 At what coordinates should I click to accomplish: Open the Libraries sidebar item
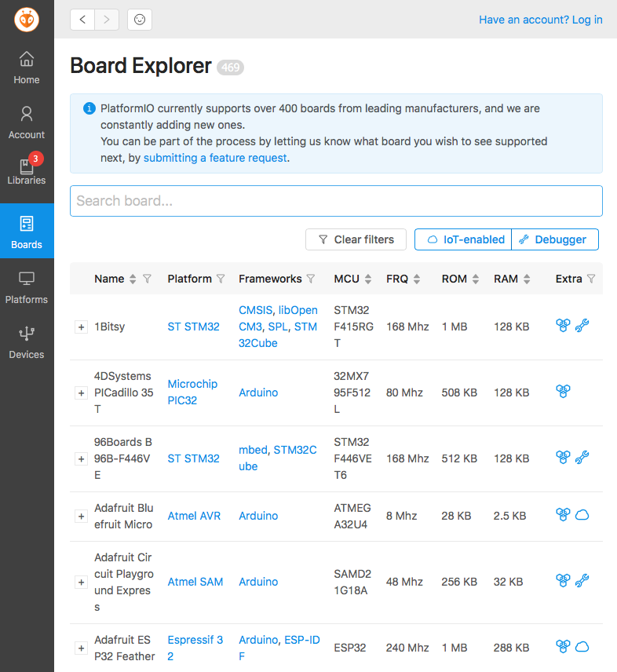pos(27,171)
